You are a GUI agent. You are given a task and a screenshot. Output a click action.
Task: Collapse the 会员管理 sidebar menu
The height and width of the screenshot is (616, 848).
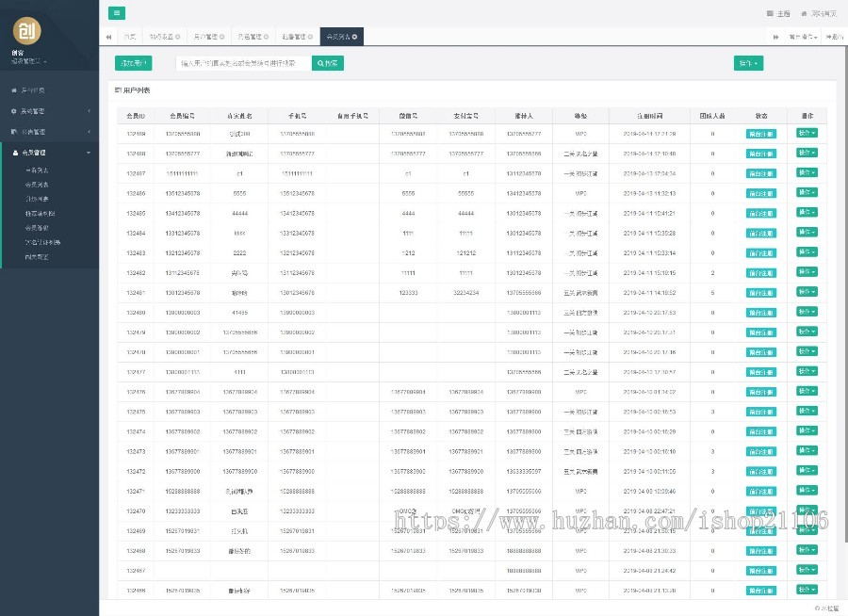(x=49, y=153)
